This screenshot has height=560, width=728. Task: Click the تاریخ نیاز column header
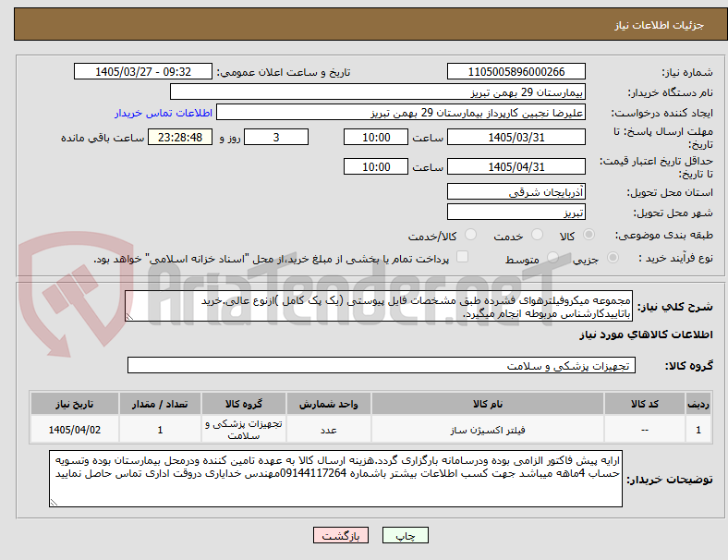pos(75,404)
